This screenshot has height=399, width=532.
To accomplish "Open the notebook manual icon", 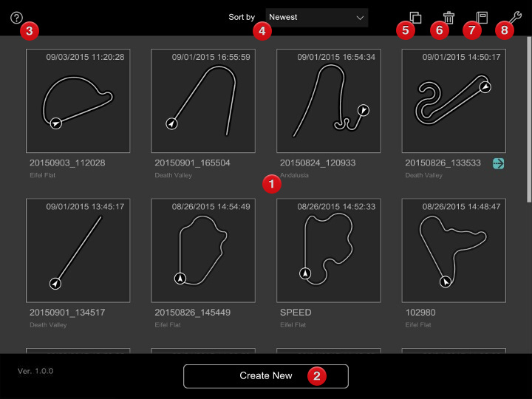I will click(x=482, y=17).
